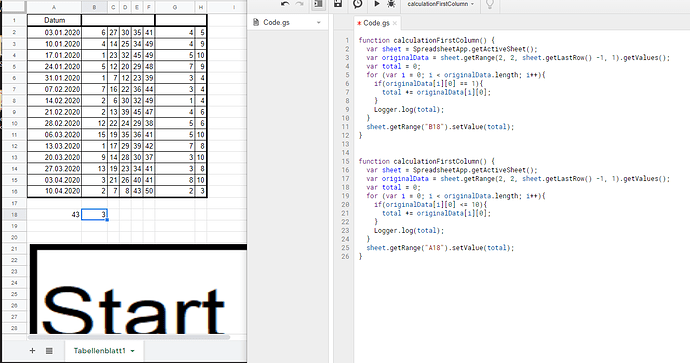Image resolution: width=690 pixels, height=363 pixels.
Task: Open the all sheets list icon
Action: pyautogui.click(x=49, y=351)
